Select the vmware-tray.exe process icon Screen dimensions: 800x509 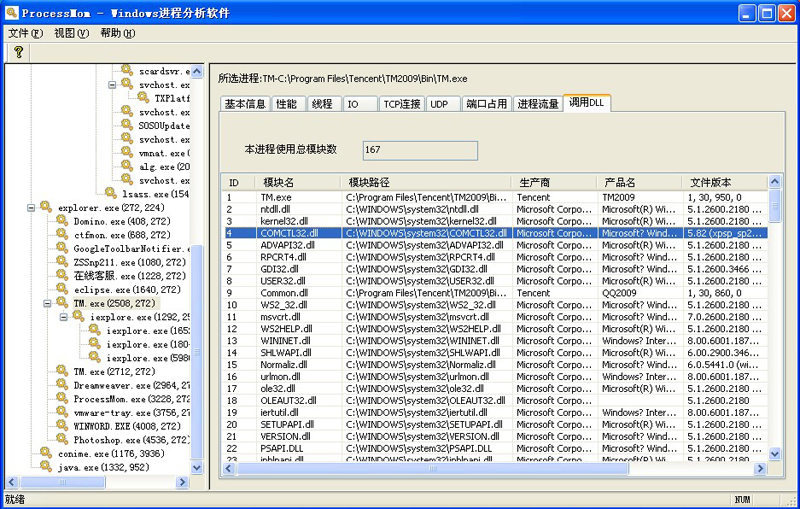click(62, 412)
